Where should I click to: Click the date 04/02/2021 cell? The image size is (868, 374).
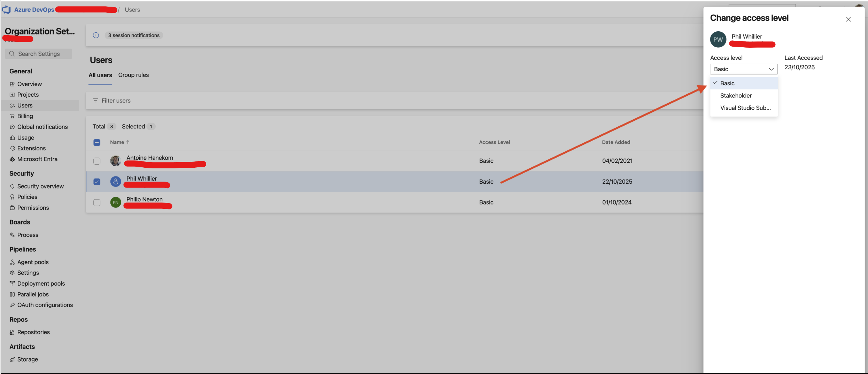617,161
